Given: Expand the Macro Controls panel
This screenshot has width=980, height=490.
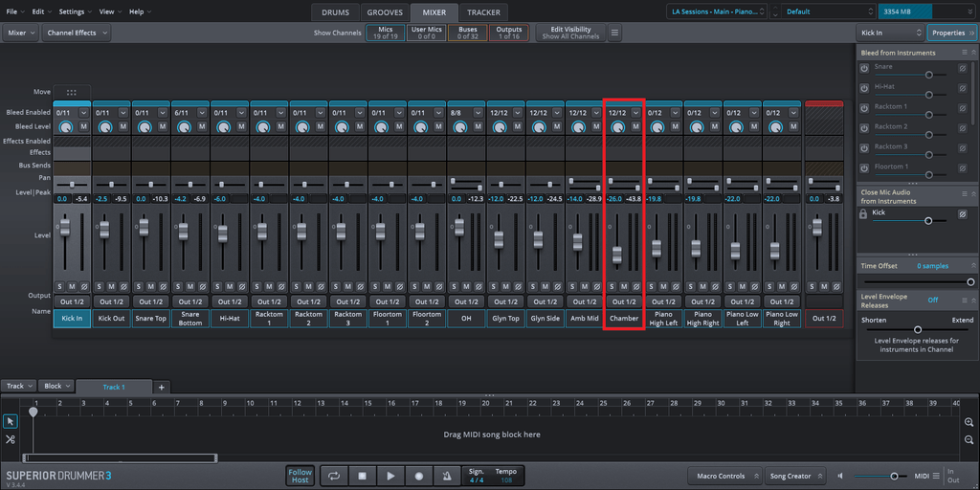Looking at the screenshot, I should click(x=725, y=477).
